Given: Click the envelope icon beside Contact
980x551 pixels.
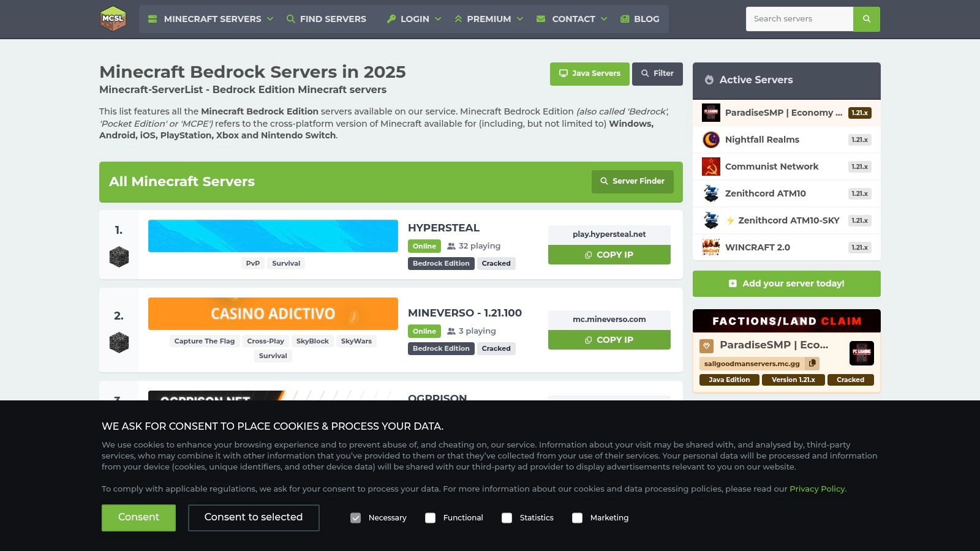Looking at the screenshot, I should pos(541,19).
